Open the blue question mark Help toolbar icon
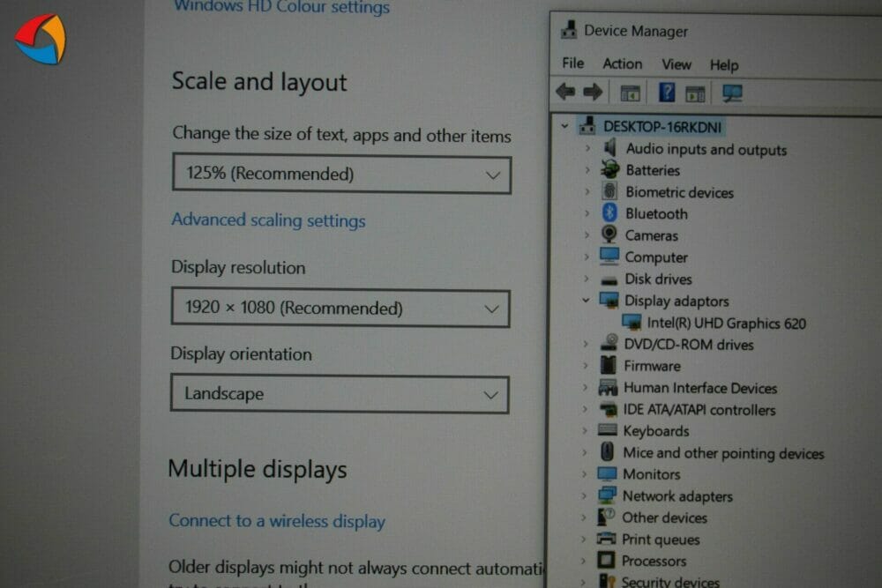The height and width of the screenshot is (588, 882). point(667,93)
